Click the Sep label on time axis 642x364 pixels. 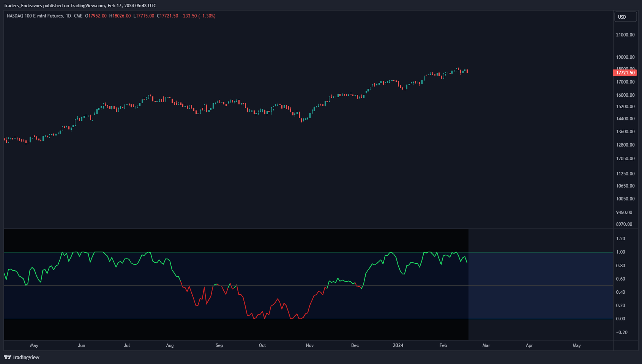coord(219,345)
